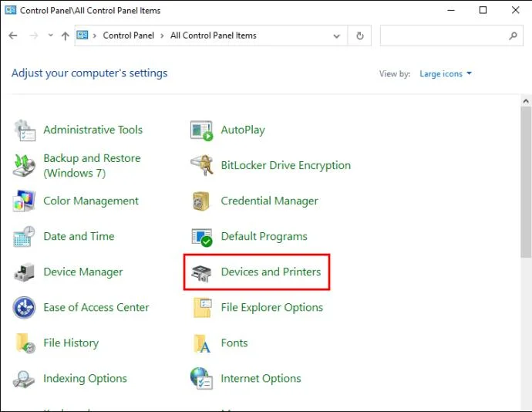532x412 pixels.
Task: Click the Control Panel search field
Action: click(x=451, y=35)
